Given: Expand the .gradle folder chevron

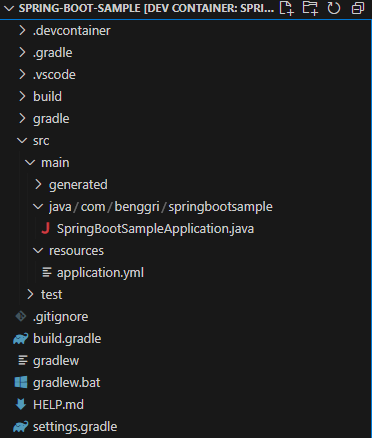Looking at the screenshot, I should click(x=22, y=52).
